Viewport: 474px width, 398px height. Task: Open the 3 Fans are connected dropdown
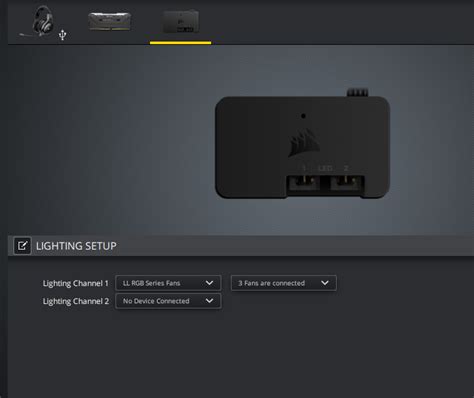(283, 283)
